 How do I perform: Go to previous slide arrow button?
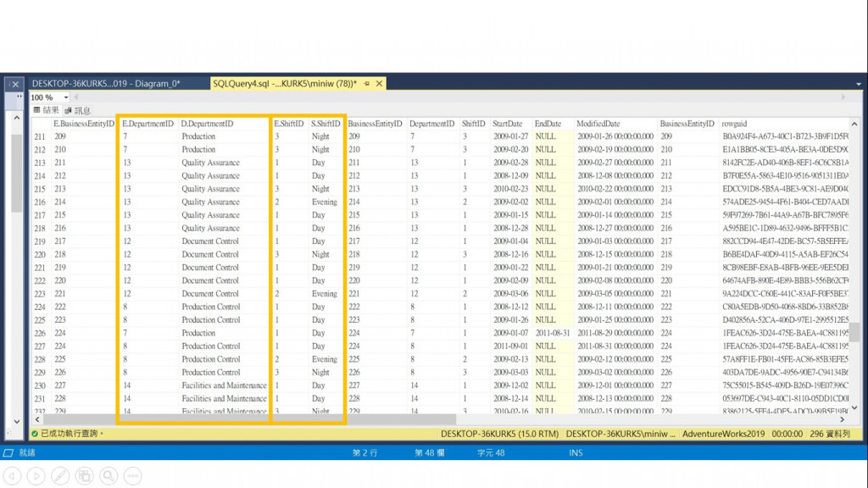[12, 475]
